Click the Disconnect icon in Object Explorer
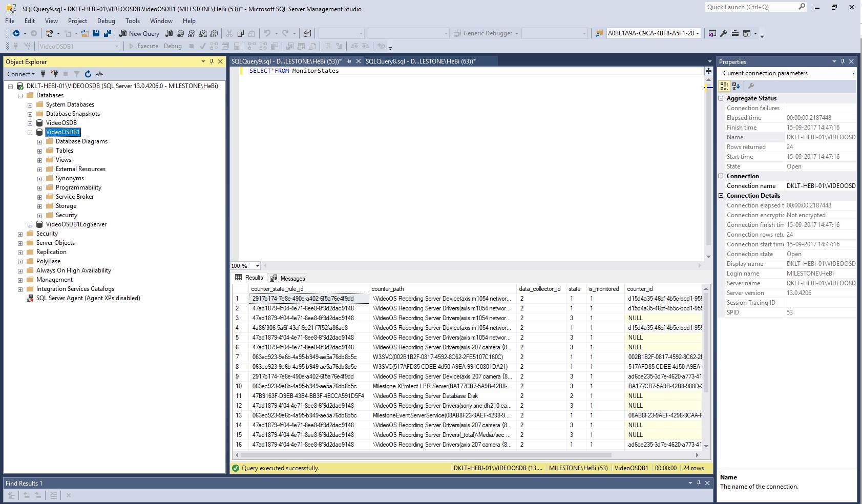Viewport: 862px width, 504px height. tap(54, 74)
